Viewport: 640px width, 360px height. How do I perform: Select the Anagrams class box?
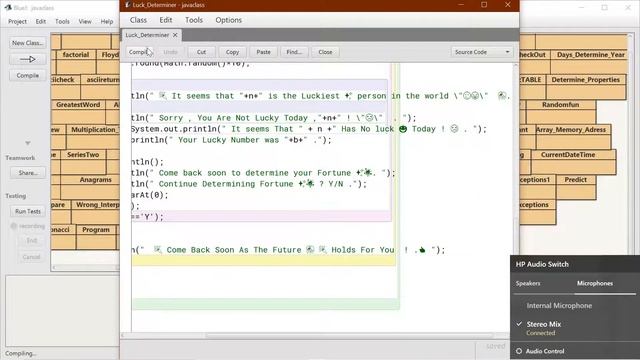[x=90, y=187]
